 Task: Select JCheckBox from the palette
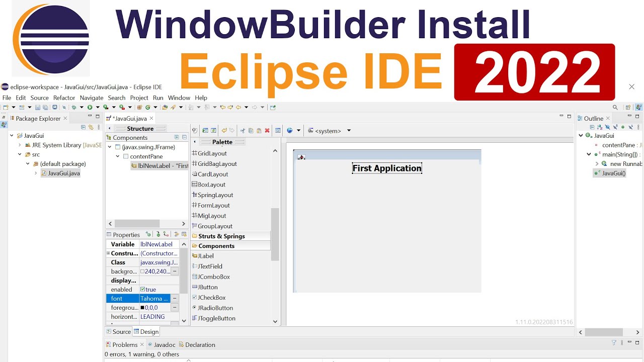[209, 298]
